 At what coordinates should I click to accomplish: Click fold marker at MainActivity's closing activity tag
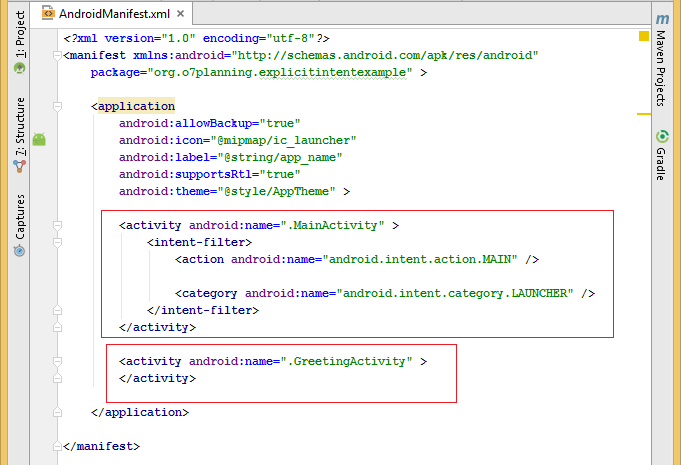pos(57,327)
